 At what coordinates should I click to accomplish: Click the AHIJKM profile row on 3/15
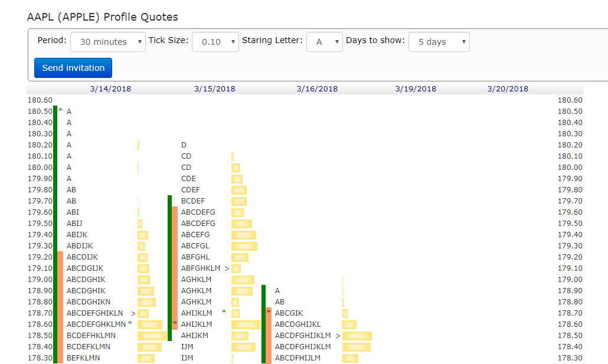click(195, 336)
